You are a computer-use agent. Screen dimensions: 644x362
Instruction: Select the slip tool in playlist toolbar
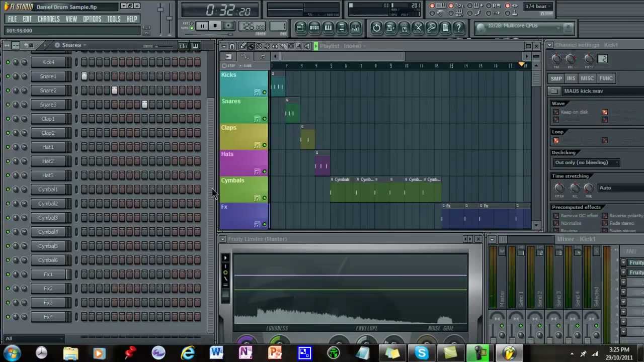coord(275,46)
